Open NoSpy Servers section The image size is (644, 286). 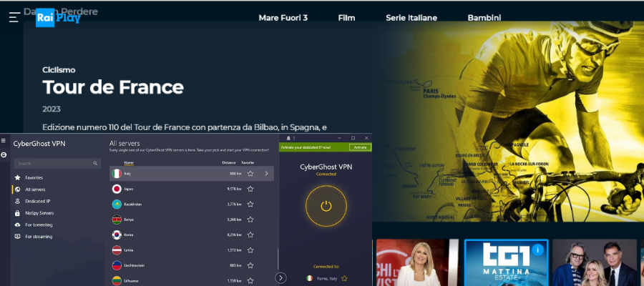[x=39, y=213]
